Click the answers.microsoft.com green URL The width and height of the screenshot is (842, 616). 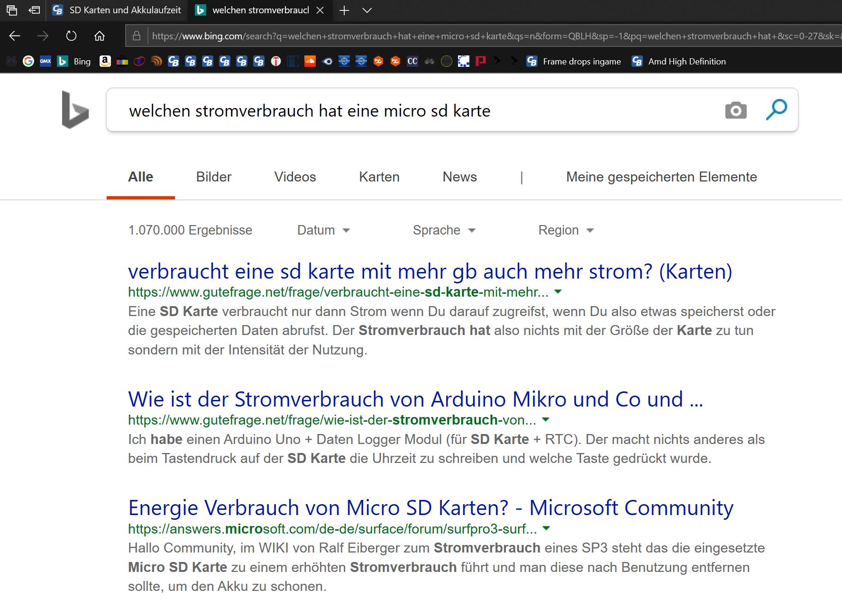click(332, 529)
